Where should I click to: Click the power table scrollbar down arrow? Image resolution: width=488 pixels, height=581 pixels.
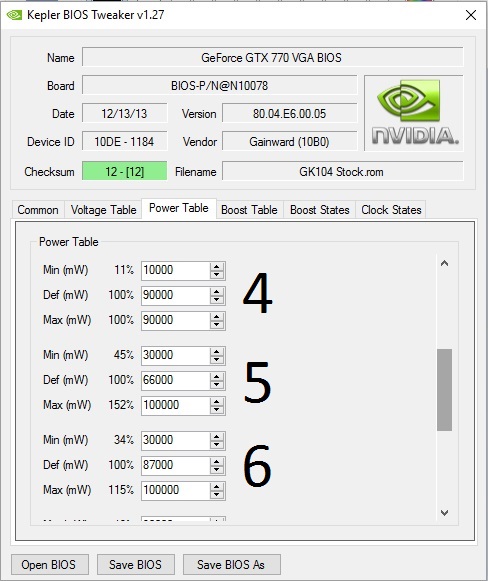pyautogui.click(x=445, y=513)
